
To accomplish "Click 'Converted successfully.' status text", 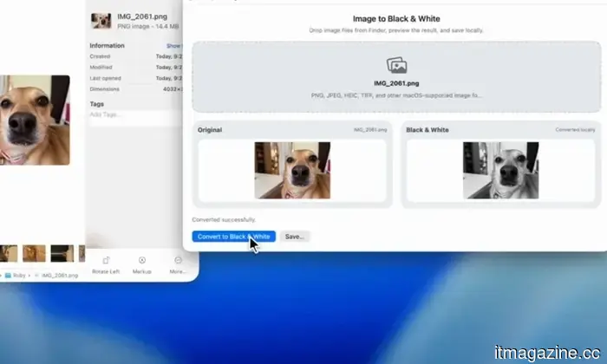I will [224, 220].
